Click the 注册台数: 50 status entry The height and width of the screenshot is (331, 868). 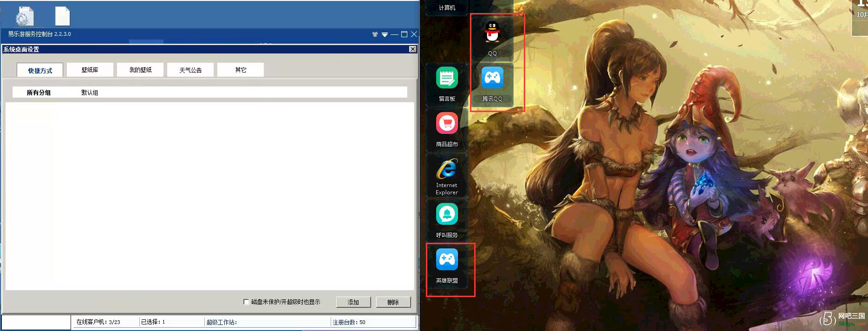click(349, 322)
